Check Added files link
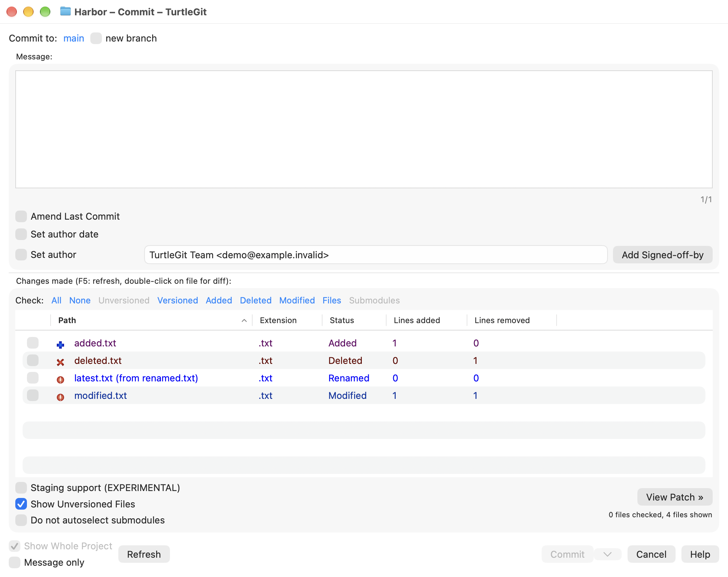 tap(219, 301)
